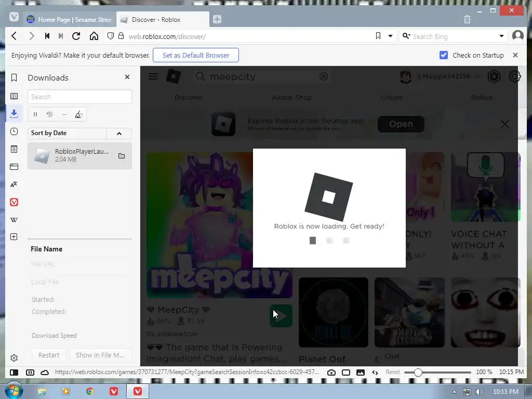The width and height of the screenshot is (532, 399).
Task: Open the Bookmarks panel
Action: tap(14, 78)
